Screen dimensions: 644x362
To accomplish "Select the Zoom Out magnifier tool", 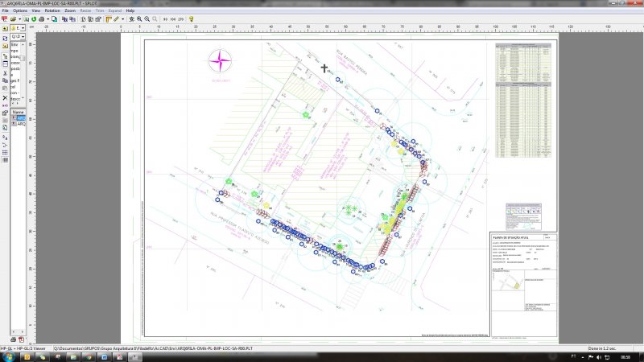I will (147, 18).
